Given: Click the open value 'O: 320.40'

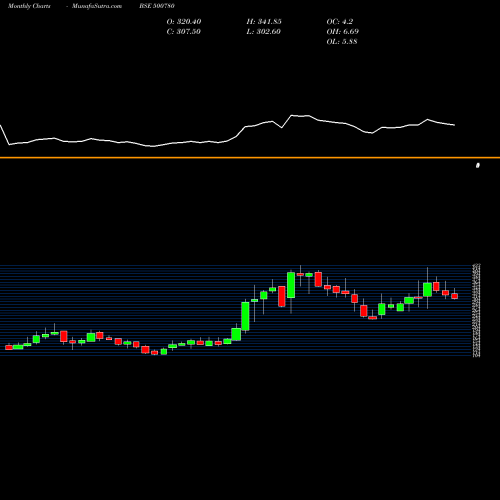Looking at the screenshot, I should click(184, 22).
